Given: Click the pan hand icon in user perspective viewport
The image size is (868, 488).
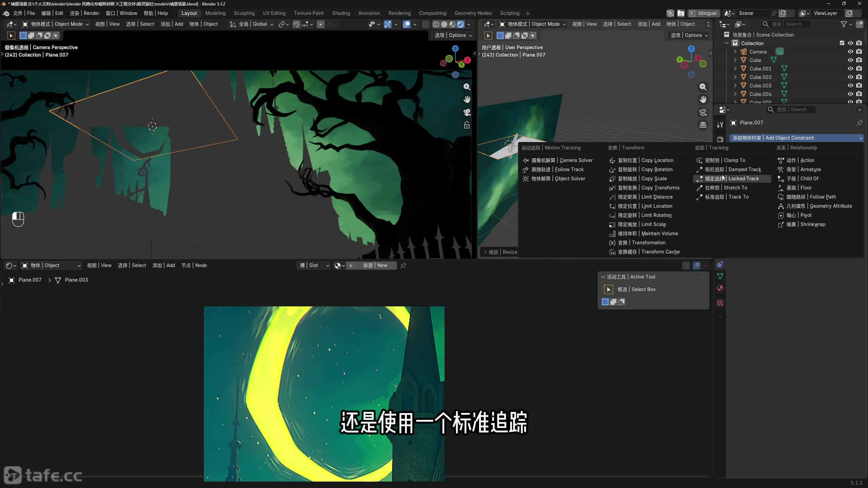Looking at the screenshot, I should point(703,99).
